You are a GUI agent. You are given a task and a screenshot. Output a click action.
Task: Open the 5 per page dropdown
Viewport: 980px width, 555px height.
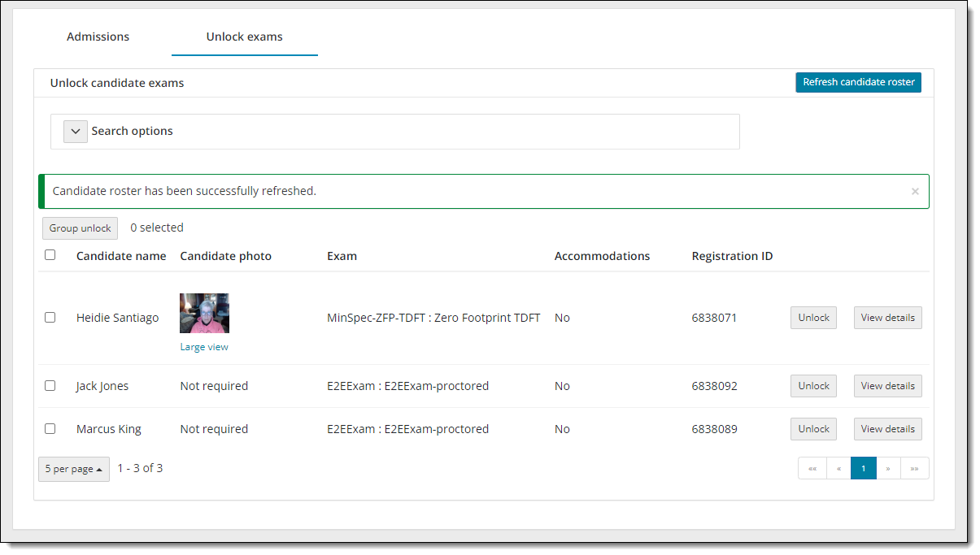[74, 469]
